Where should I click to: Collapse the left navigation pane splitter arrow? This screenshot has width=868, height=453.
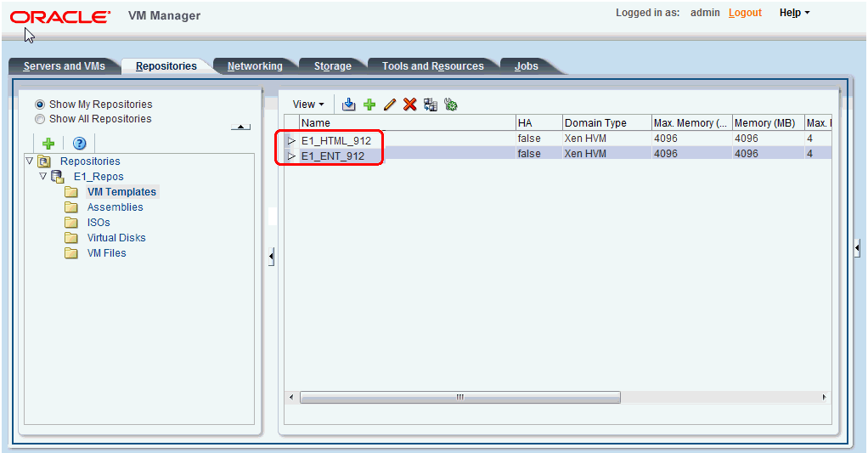point(271,257)
